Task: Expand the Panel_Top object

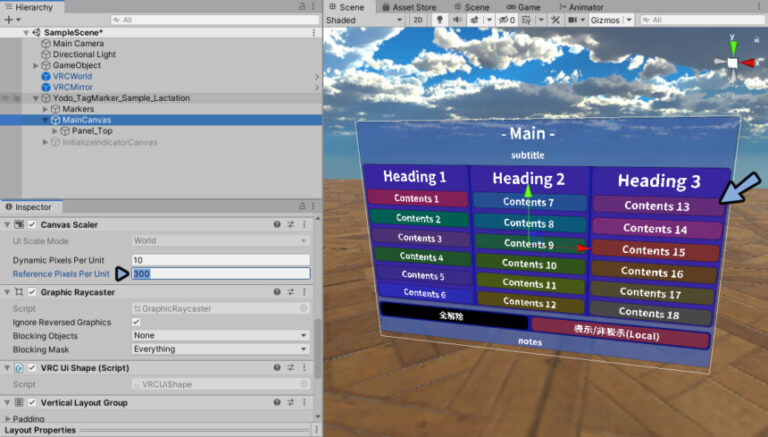Action: coord(55,131)
